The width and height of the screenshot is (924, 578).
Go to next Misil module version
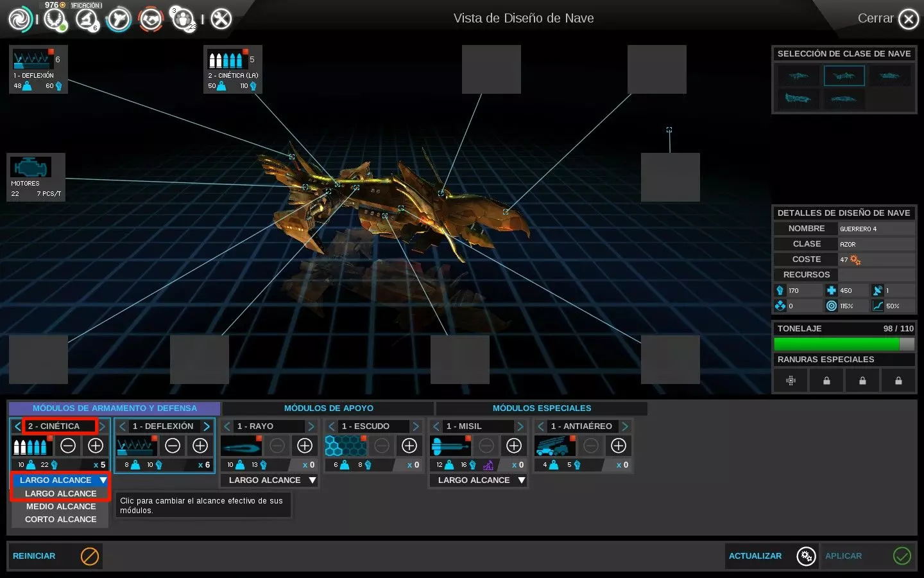(520, 426)
